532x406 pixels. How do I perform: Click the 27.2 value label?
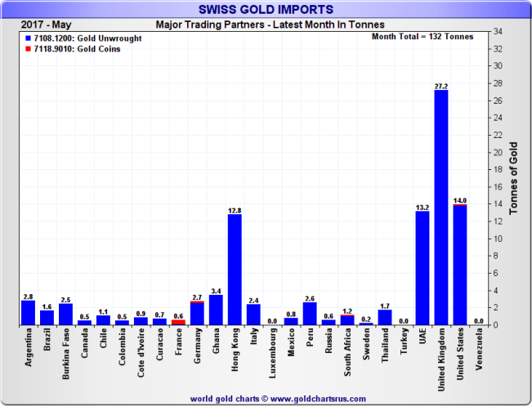click(440, 85)
